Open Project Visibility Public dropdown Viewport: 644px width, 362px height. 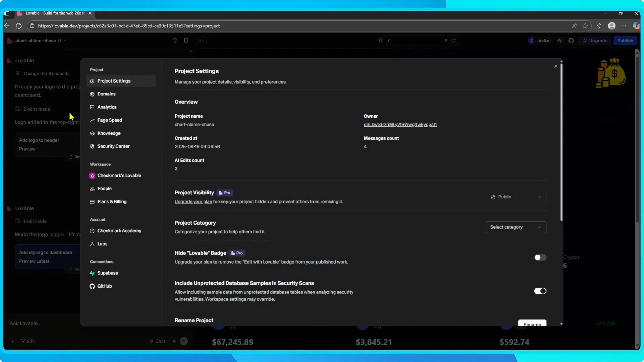coord(516,197)
